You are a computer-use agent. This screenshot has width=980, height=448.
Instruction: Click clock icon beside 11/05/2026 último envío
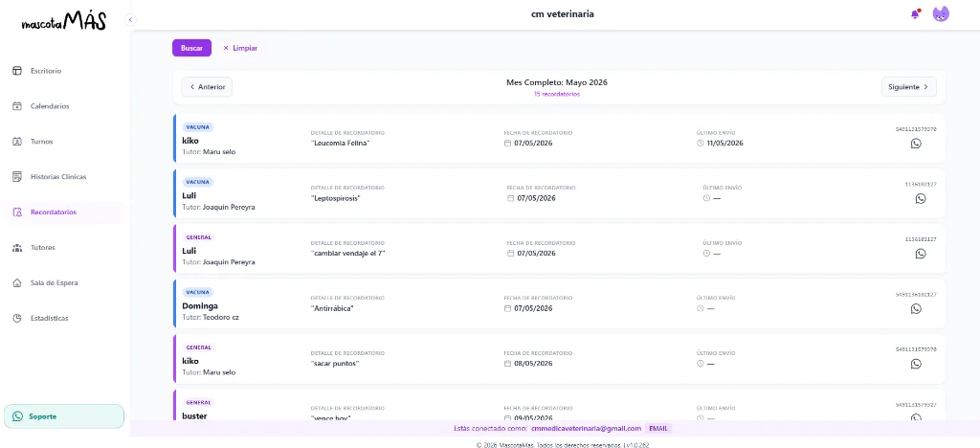[x=700, y=143]
